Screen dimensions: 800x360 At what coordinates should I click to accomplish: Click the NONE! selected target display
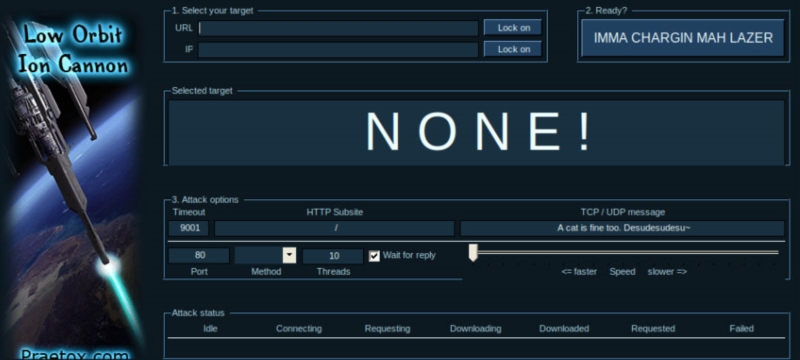pos(477,132)
